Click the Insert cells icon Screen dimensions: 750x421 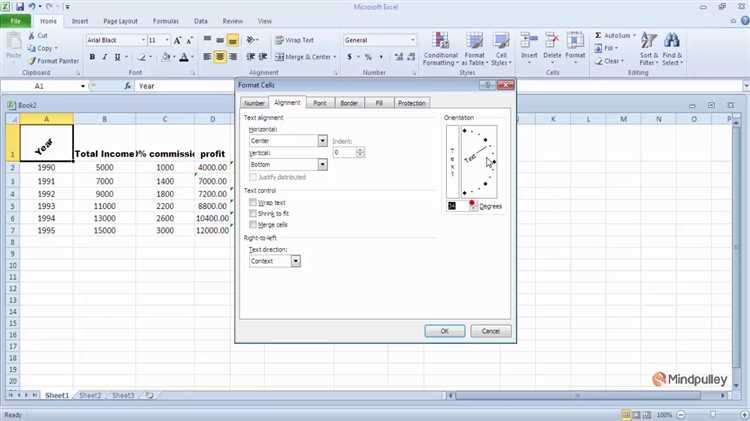click(x=529, y=48)
